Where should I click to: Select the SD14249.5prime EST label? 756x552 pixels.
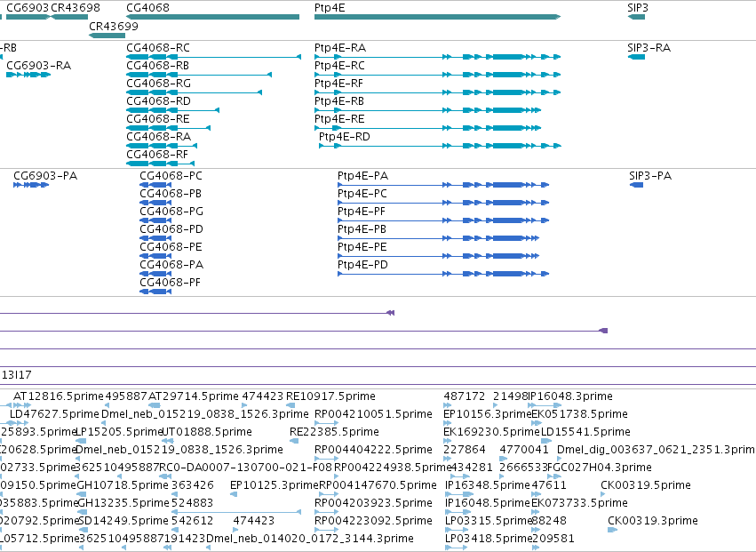coord(123,521)
